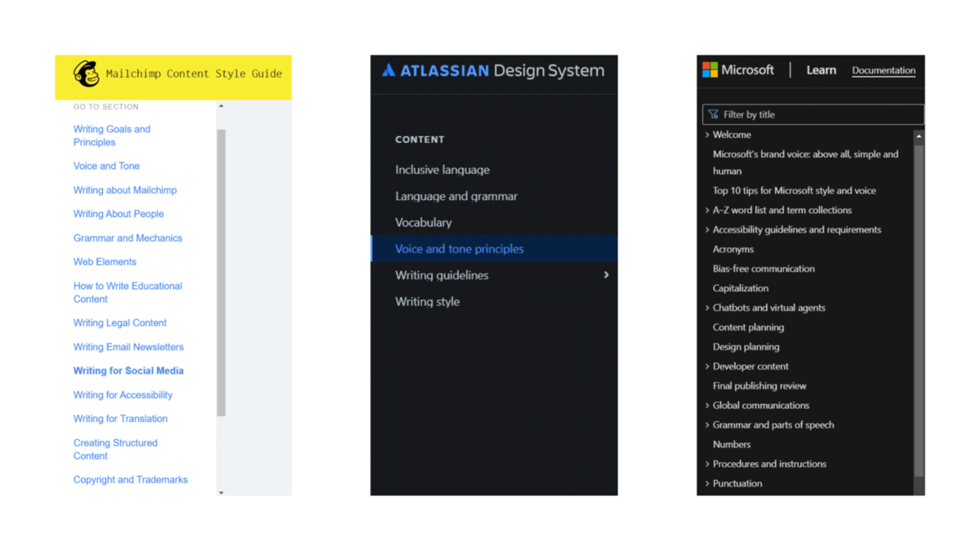Image resolution: width=980 pixels, height=551 pixels.
Task: Expand the Global communications chevron
Action: pos(707,405)
